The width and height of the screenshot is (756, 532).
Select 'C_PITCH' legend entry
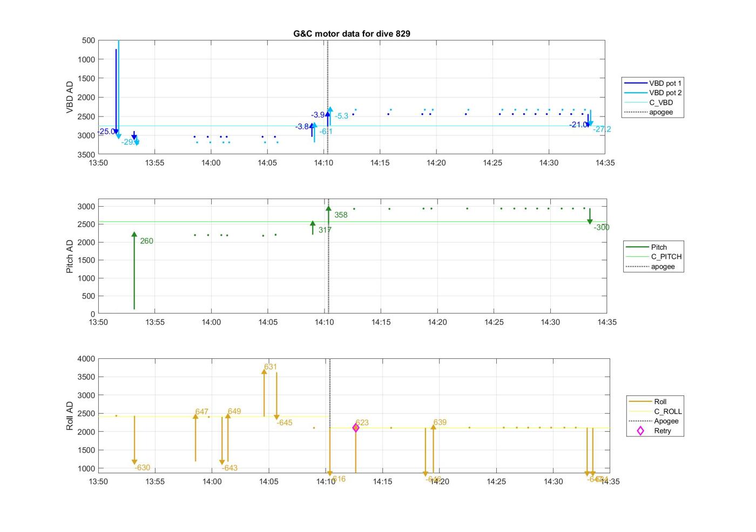[x=654, y=257]
